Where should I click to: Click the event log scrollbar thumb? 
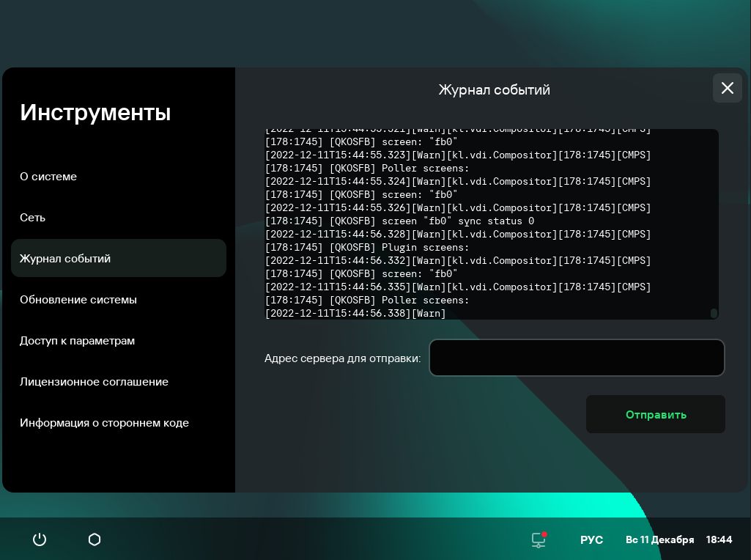click(714, 313)
